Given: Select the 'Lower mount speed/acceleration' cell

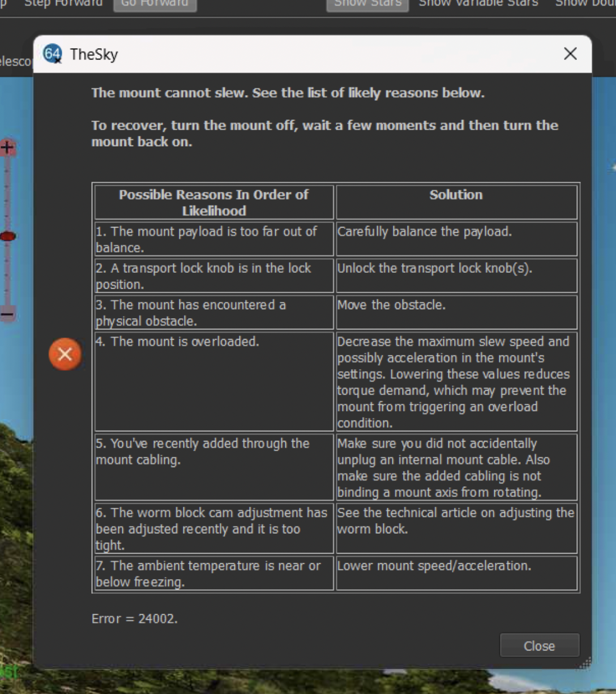Looking at the screenshot, I should [456, 573].
